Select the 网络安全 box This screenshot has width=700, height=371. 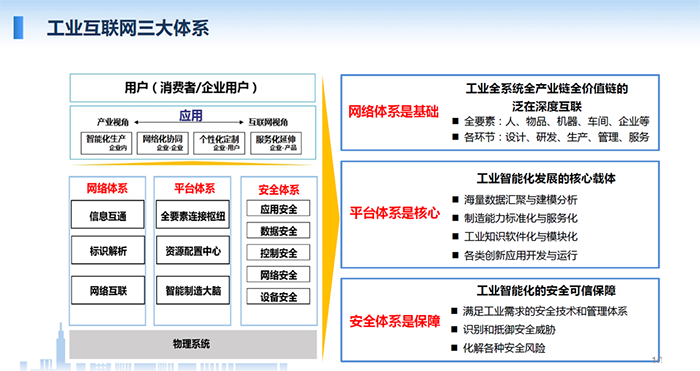tap(278, 275)
